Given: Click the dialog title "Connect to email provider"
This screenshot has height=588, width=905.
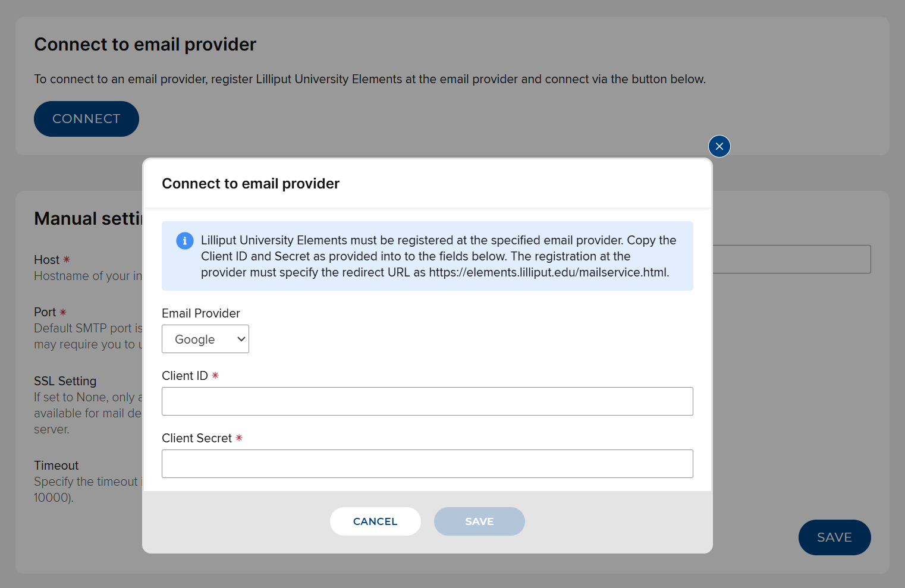Looking at the screenshot, I should [x=250, y=184].
